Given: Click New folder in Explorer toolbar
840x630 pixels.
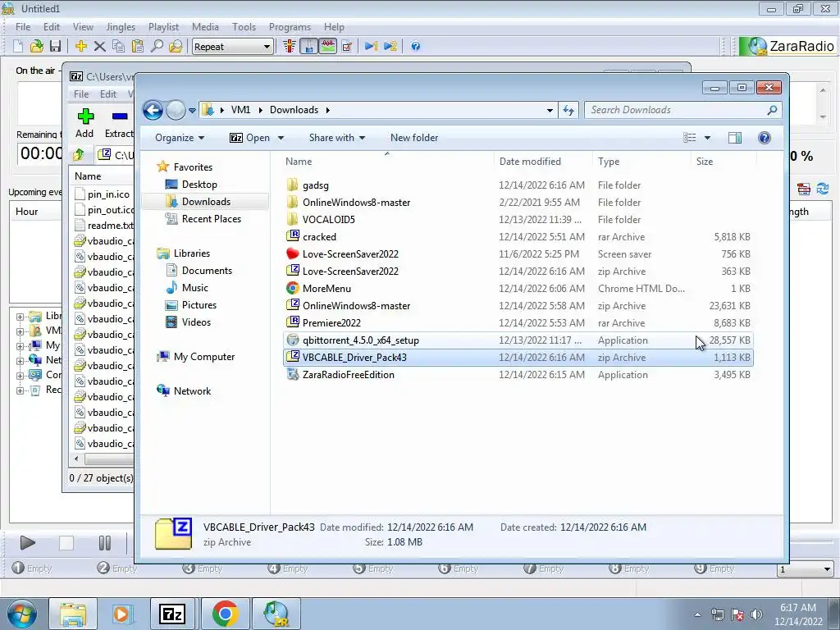Looking at the screenshot, I should pyautogui.click(x=414, y=138).
